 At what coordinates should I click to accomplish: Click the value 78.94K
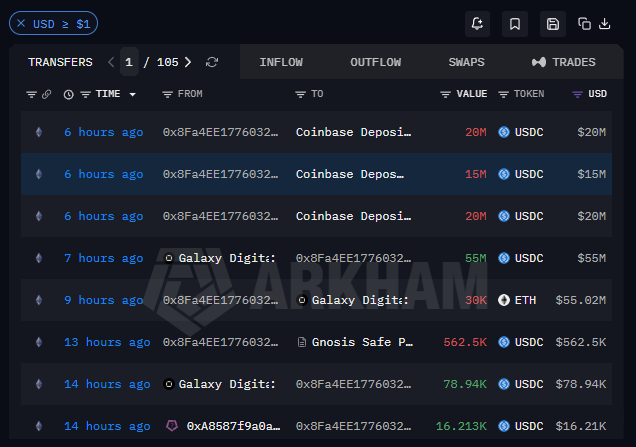pyautogui.click(x=465, y=384)
